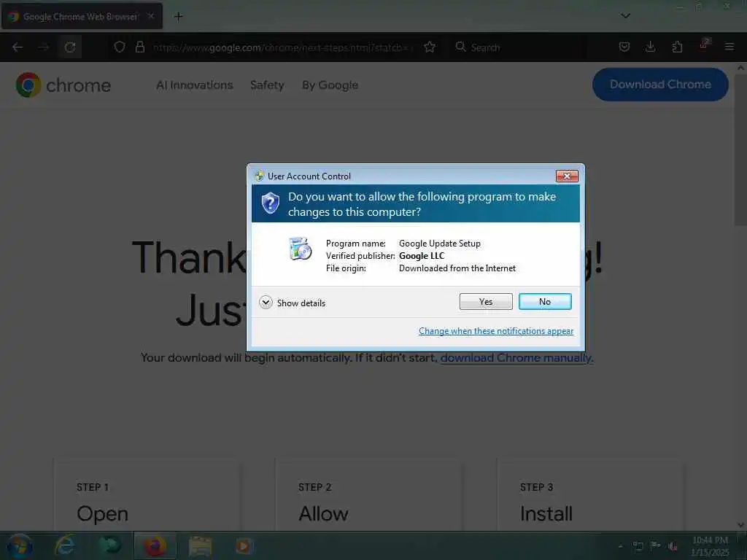Click the Google LLC publisher text
747x560 pixels.
click(422, 256)
